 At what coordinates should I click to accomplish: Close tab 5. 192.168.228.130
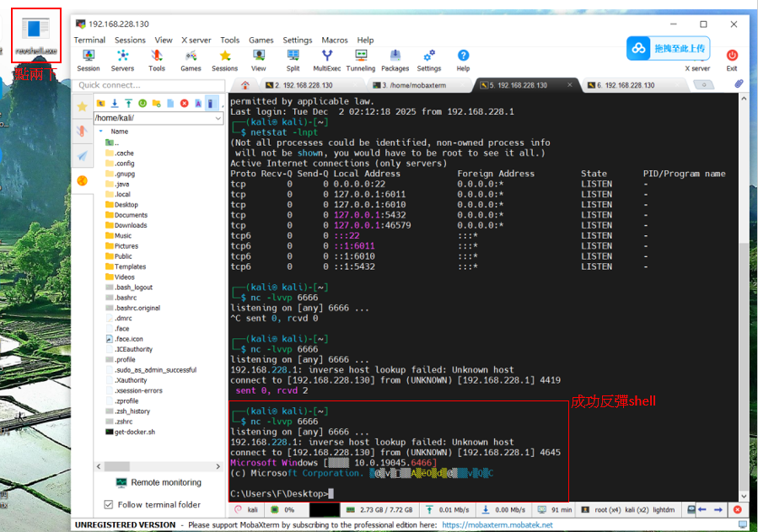[x=569, y=85]
